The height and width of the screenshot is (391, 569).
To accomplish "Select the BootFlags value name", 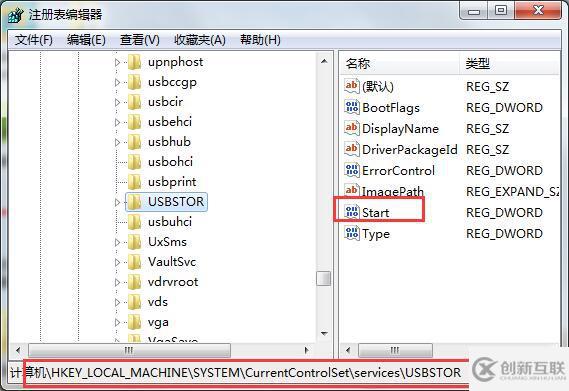I will click(x=391, y=108).
